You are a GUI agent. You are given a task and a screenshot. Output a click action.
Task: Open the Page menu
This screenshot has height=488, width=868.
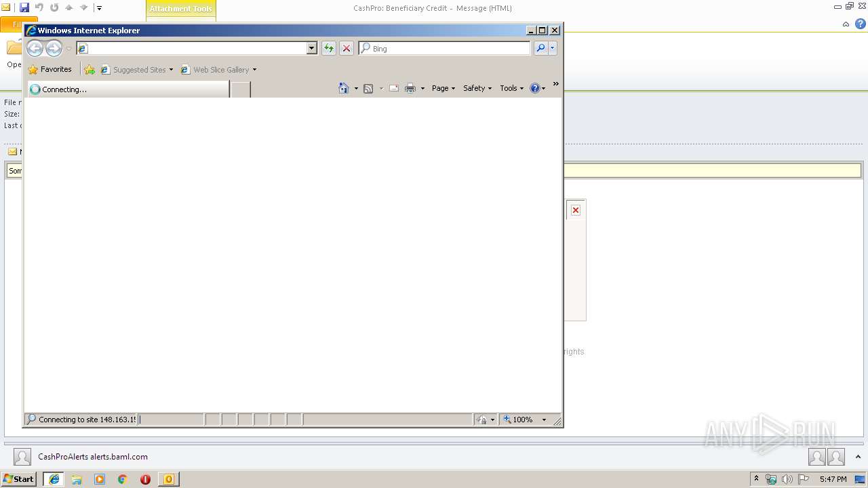point(443,88)
